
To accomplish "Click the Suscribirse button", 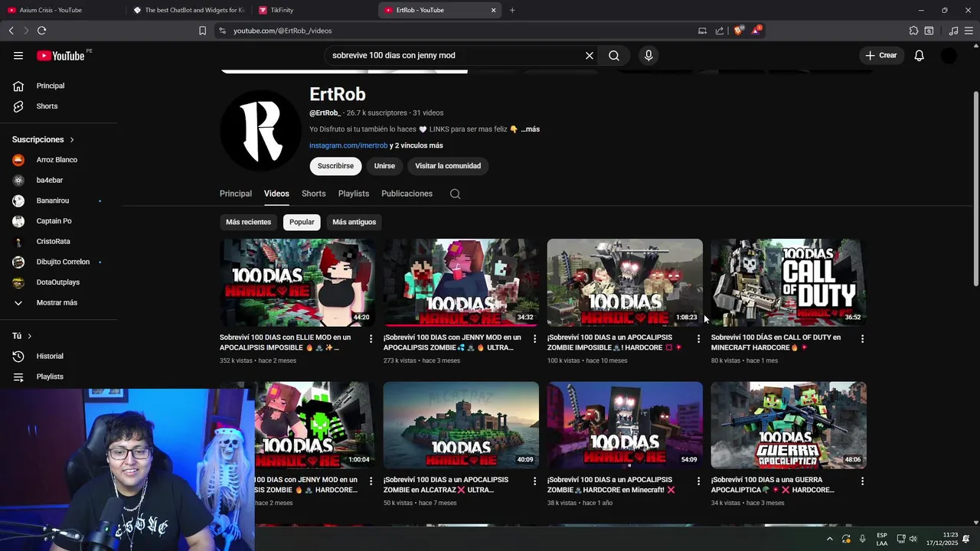I will 335,166.
